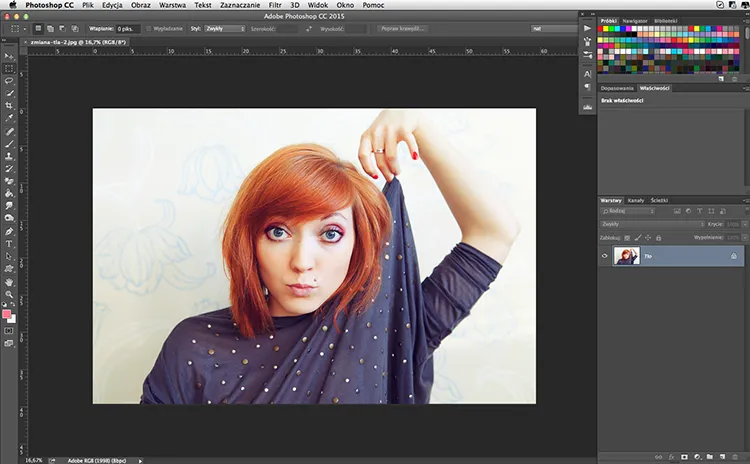The image size is (750, 464).
Task: Open the Histogram panel icon
Action: pos(587,107)
